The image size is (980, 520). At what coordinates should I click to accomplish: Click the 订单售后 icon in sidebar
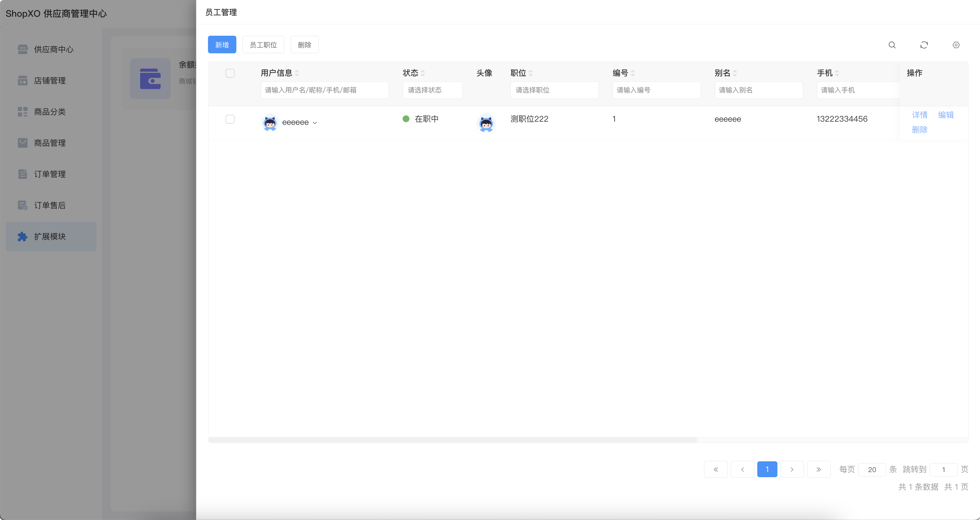click(x=22, y=205)
